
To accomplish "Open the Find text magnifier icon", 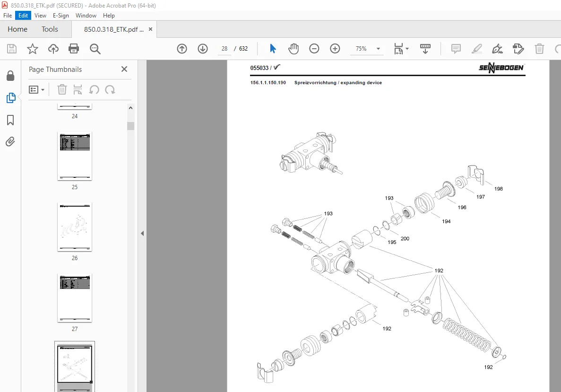I will (x=95, y=49).
